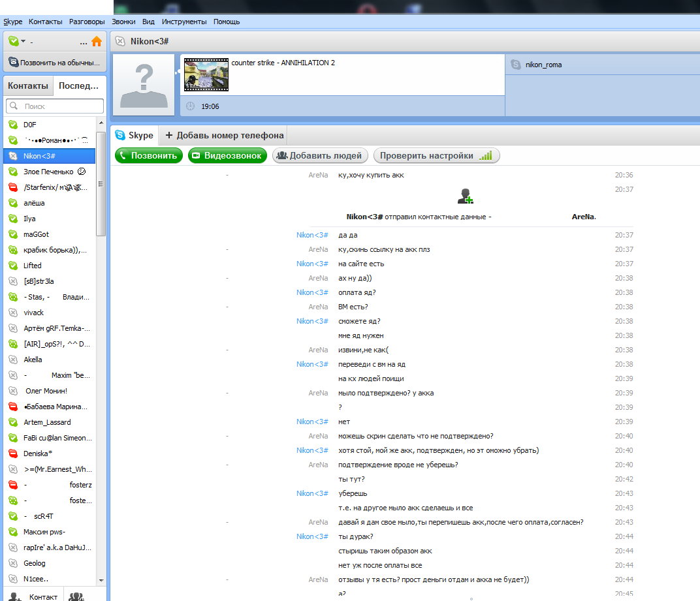Open contact vivack
This screenshot has width=700, height=601.
click(x=49, y=313)
